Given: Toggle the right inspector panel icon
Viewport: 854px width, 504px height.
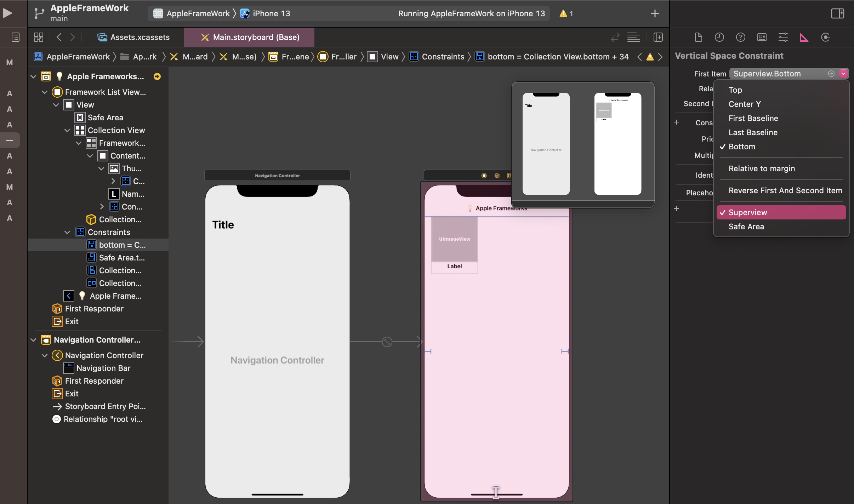Looking at the screenshot, I should [837, 13].
